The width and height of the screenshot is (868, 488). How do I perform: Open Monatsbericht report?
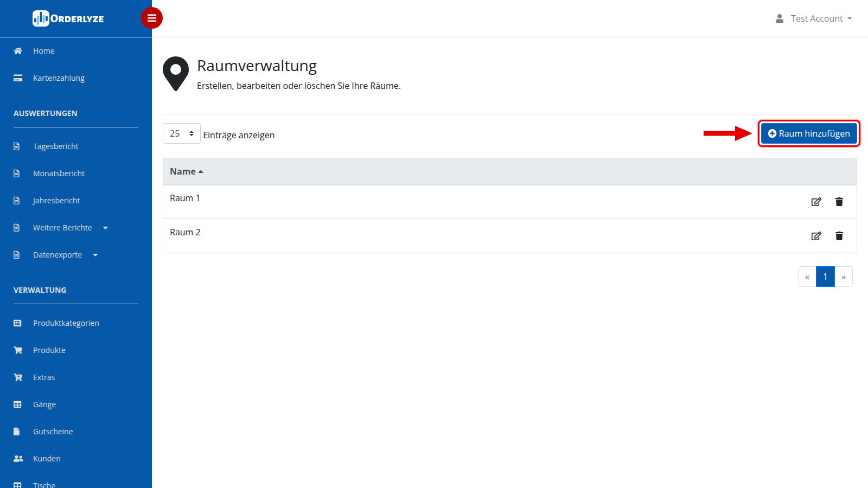59,174
